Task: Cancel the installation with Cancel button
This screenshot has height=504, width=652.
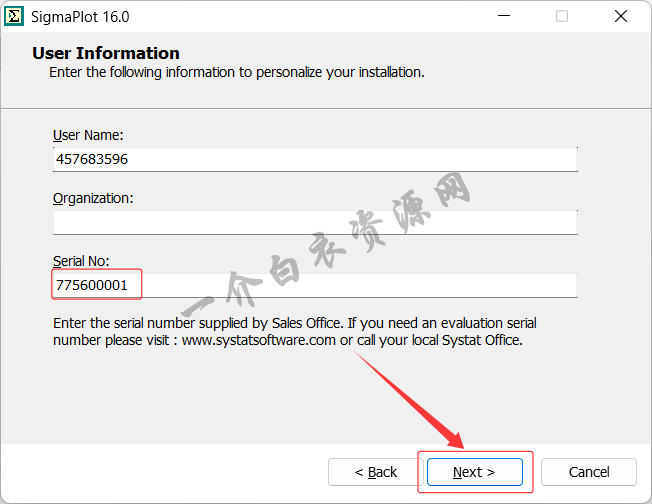Action: [589, 472]
